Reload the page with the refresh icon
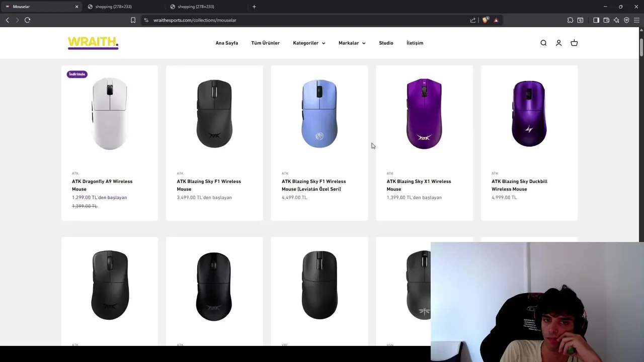The image size is (644, 362). pyautogui.click(x=27, y=20)
